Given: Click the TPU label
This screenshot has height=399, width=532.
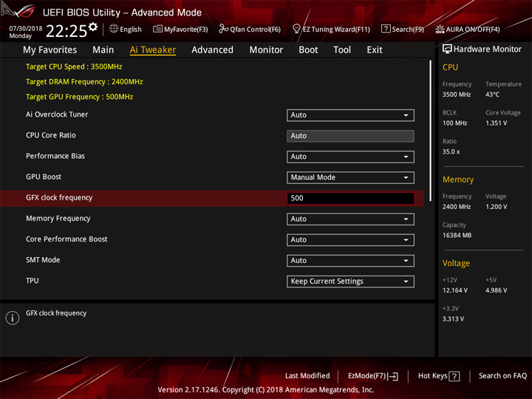Looking at the screenshot, I should [33, 281].
